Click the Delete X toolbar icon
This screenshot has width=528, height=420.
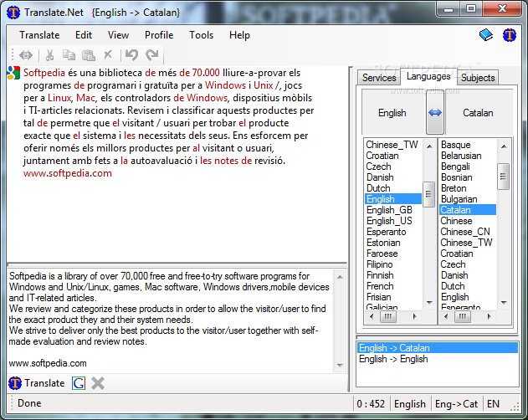[108, 54]
